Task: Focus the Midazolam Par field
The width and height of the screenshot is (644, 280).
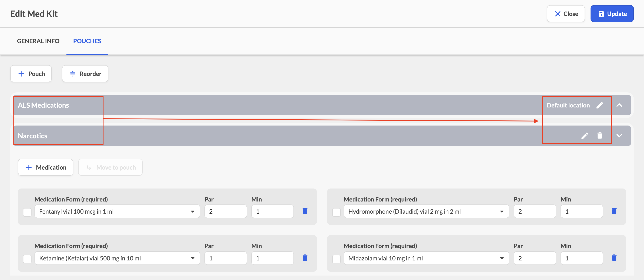Action: [535, 258]
